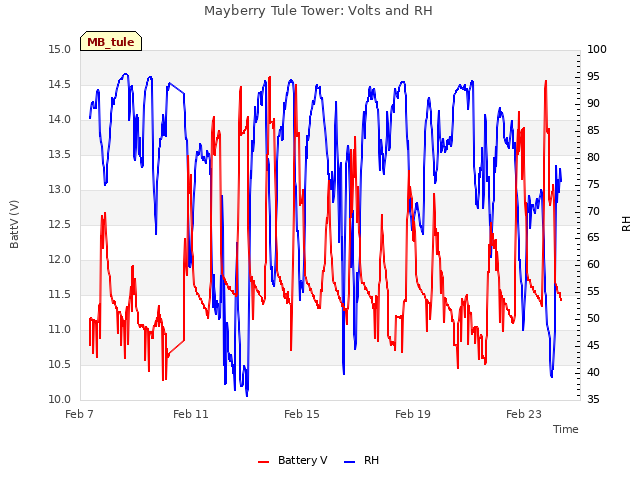
Task: Click the 90 right axis value
Action: [x=593, y=104]
